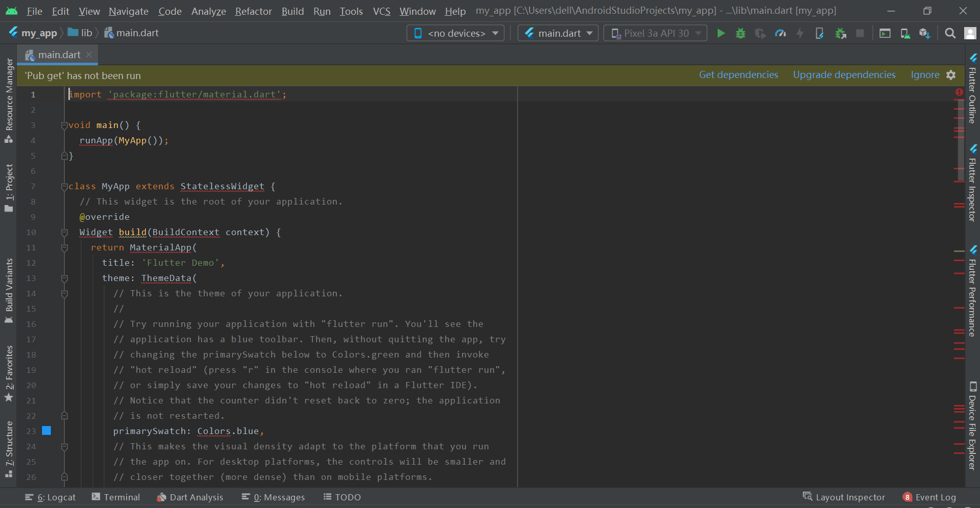Open the main.dart run configuration dropdown
This screenshot has height=508, width=980.
click(x=558, y=33)
